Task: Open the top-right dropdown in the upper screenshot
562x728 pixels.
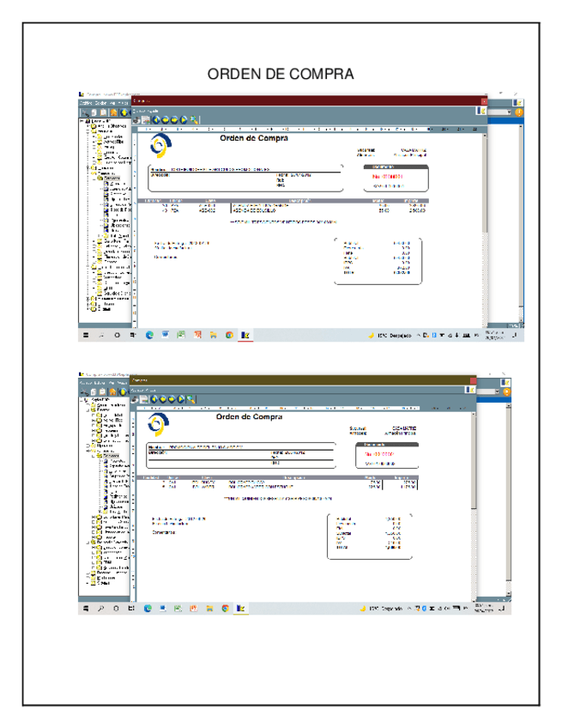Action: [x=511, y=112]
